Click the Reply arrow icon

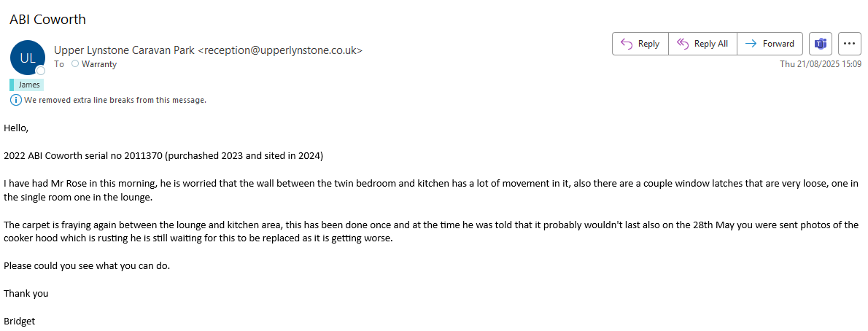click(626, 44)
